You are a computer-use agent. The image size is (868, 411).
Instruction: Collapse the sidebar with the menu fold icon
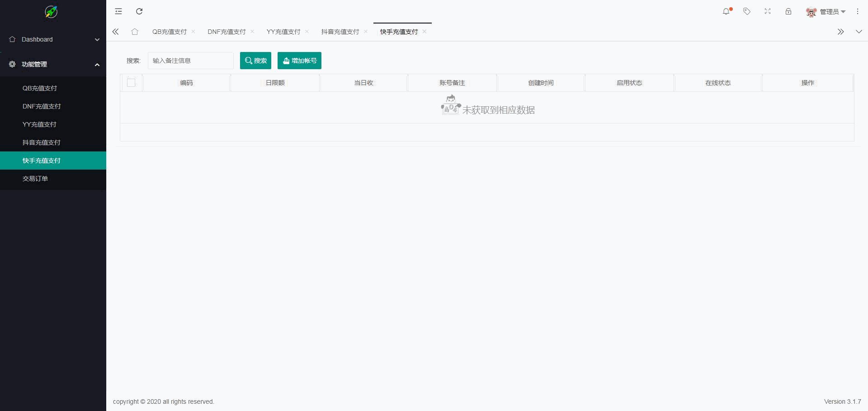pyautogui.click(x=118, y=11)
